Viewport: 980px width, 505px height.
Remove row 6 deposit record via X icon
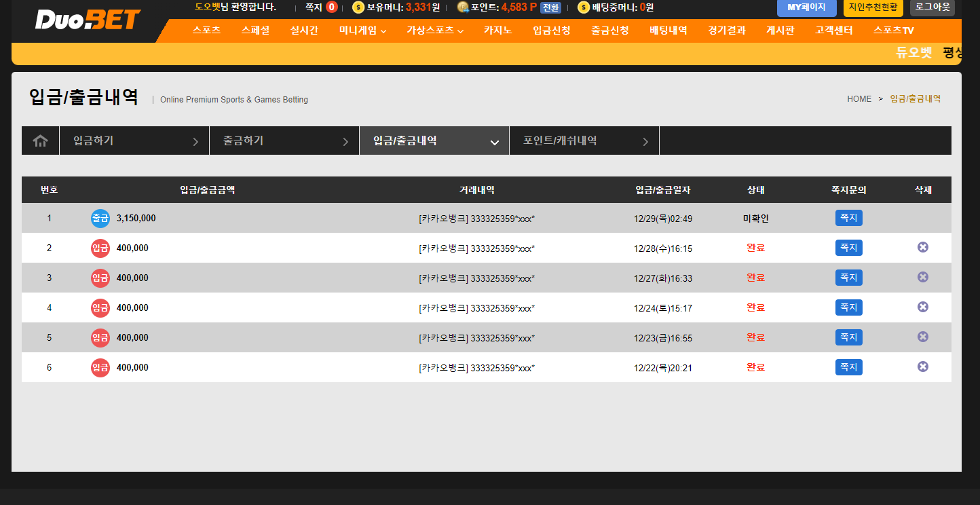922,367
